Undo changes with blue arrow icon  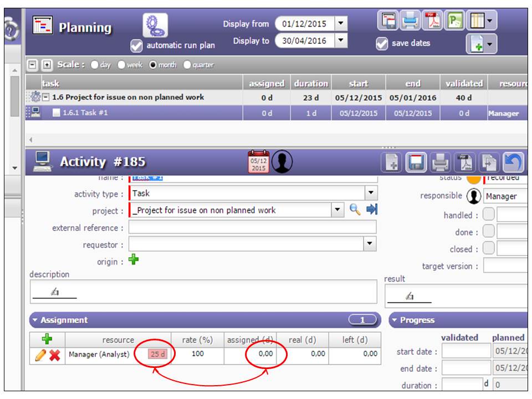pos(513,162)
